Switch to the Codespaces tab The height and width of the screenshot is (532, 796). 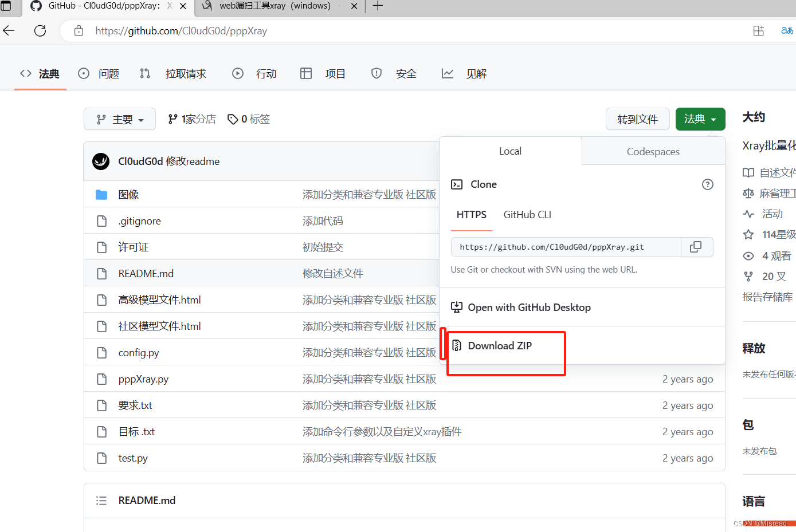(x=653, y=152)
